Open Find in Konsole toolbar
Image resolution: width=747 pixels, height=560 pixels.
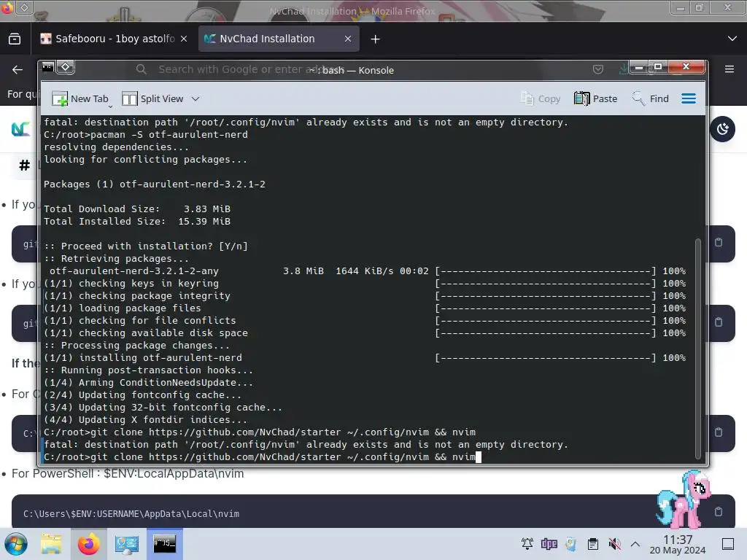point(650,98)
